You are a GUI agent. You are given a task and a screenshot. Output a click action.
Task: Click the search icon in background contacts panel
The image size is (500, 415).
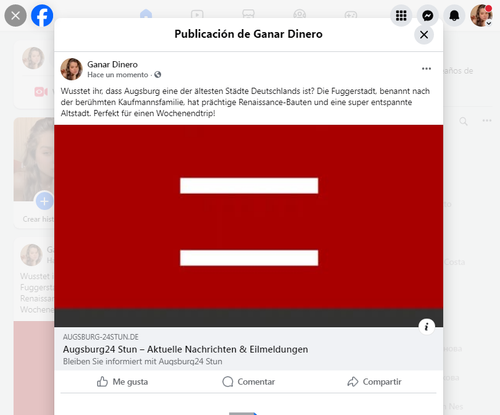click(463, 121)
